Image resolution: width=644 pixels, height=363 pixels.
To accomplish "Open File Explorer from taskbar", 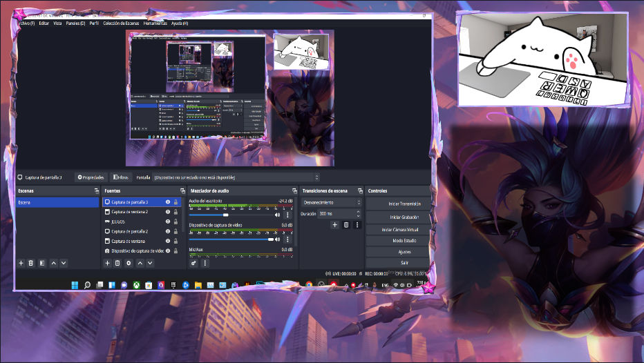I will 198,285.
